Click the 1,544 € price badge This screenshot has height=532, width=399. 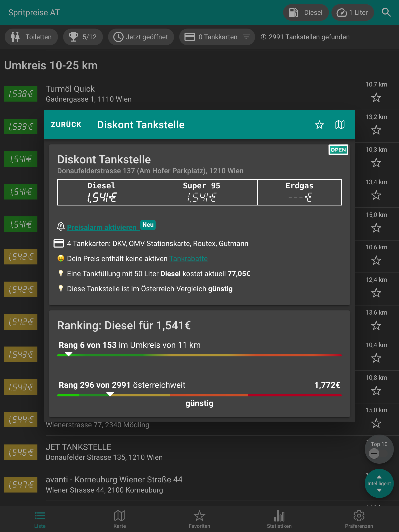pyautogui.click(x=21, y=420)
